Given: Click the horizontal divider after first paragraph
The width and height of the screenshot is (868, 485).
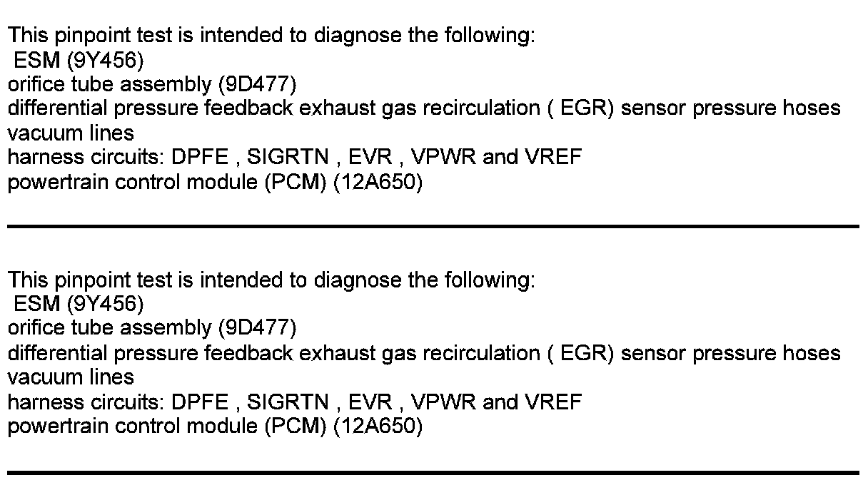Looking at the screenshot, I should pyautogui.click(x=433, y=226).
